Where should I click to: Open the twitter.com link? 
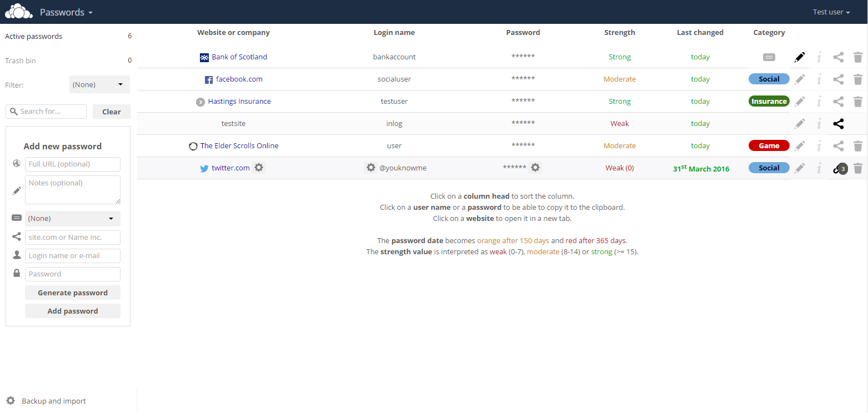pos(230,168)
